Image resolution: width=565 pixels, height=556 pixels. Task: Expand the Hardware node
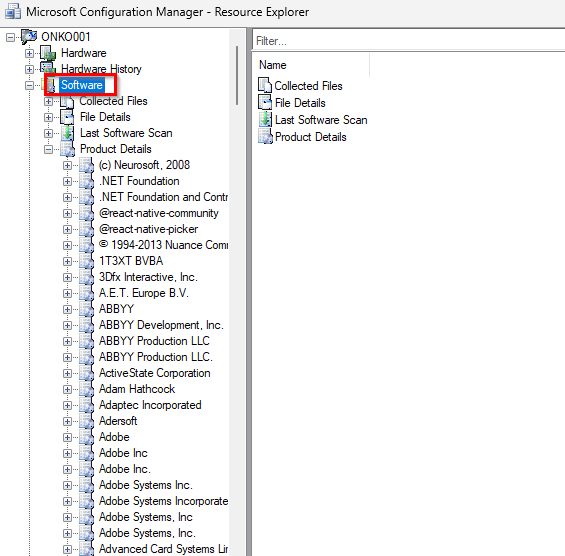[x=29, y=53]
